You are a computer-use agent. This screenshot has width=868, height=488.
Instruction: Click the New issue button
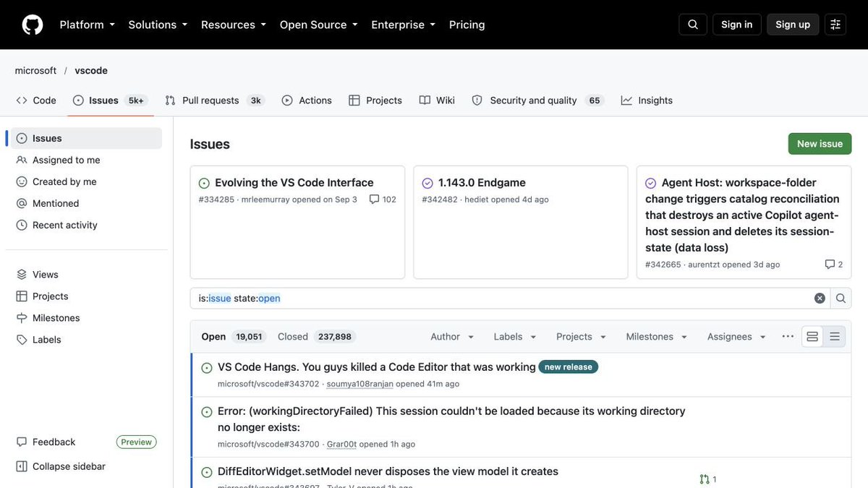click(820, 144)
